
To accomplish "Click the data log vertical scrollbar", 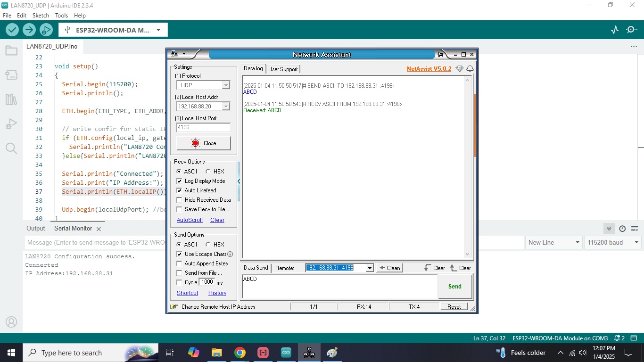I will coord(468,165).
